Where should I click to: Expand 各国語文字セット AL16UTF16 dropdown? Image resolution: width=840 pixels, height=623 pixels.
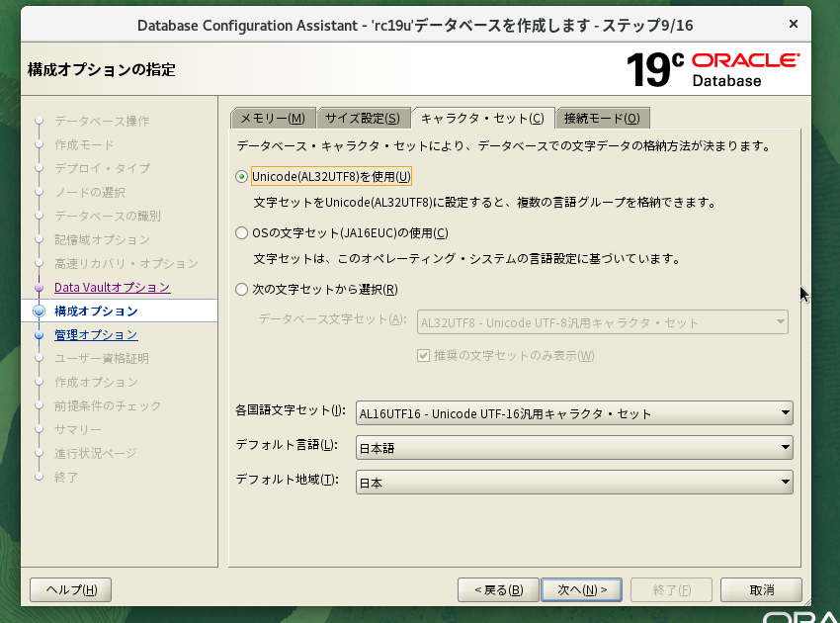[x=574, y=413]
